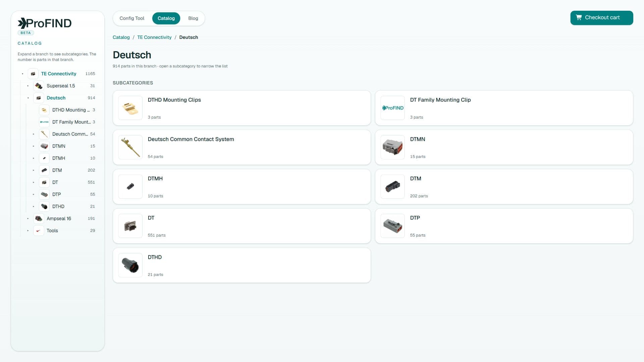
Task: Expand the DTMN branch arrow
Action: click(34, 146)
